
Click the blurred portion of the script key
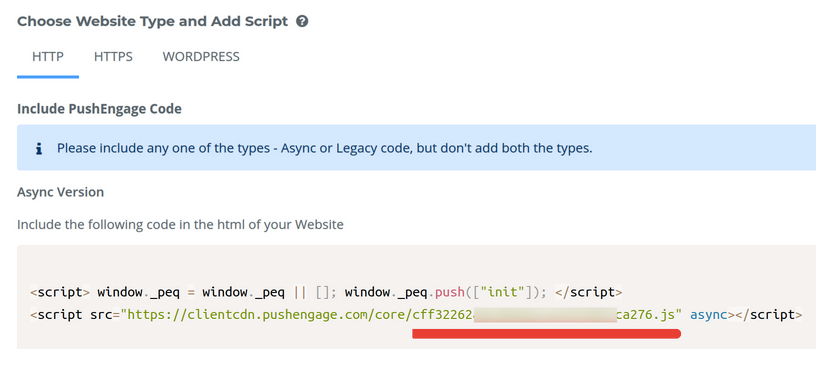point(545,314)
